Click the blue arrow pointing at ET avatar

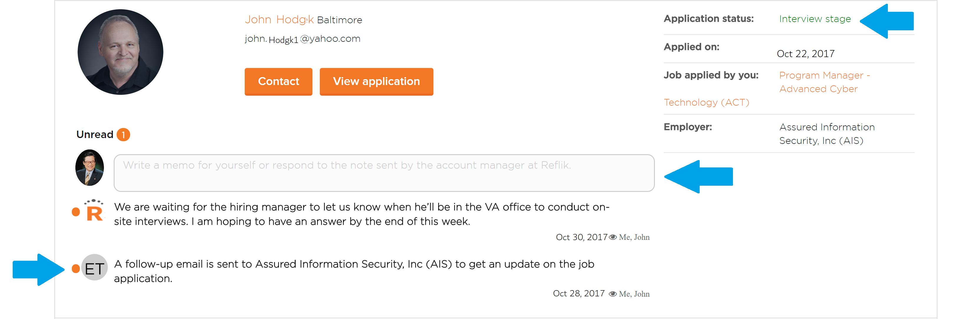tap(38, 270)
